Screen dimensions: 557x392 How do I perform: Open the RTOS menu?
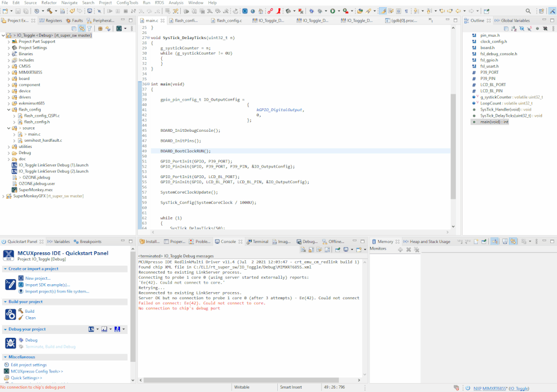click(159, 2)
